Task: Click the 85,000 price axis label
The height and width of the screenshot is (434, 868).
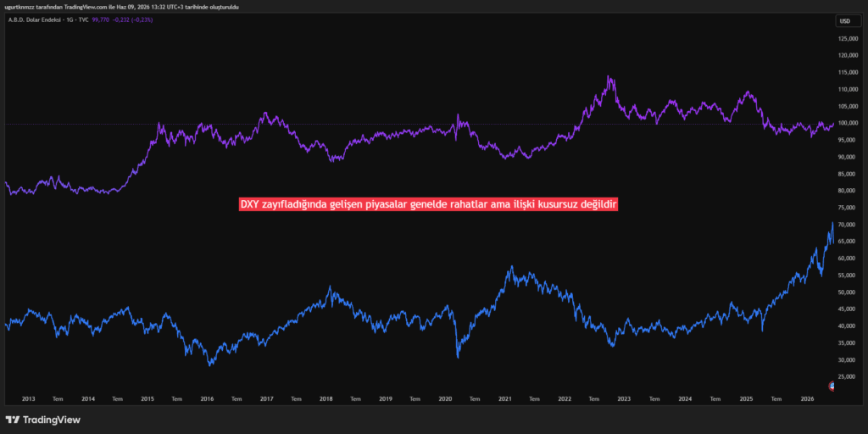Action: pyautogui.click(x=849, y=174)
